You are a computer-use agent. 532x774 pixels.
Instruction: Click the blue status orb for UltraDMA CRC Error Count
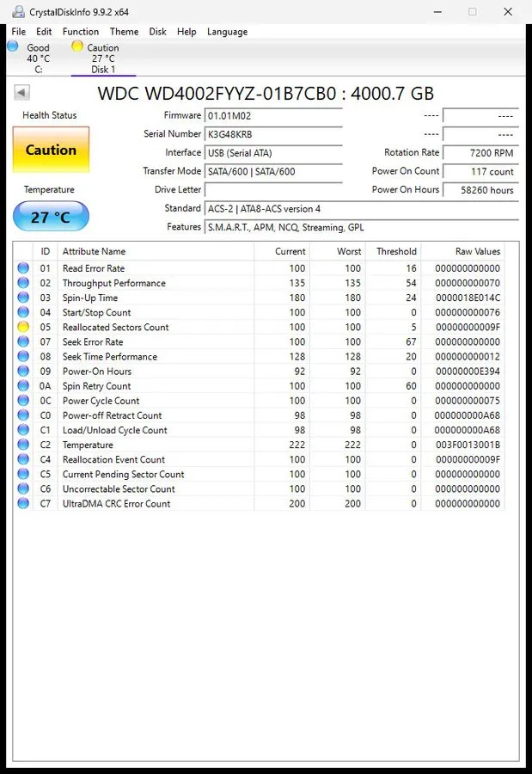pyautogui.click(x=23, y=503)
